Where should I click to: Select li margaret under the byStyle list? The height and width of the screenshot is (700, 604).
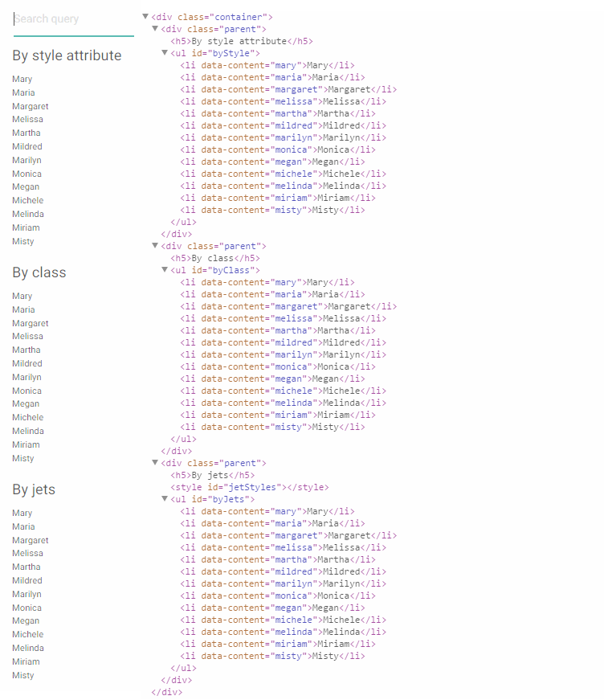pyautogui.click(x=288, y=89)
